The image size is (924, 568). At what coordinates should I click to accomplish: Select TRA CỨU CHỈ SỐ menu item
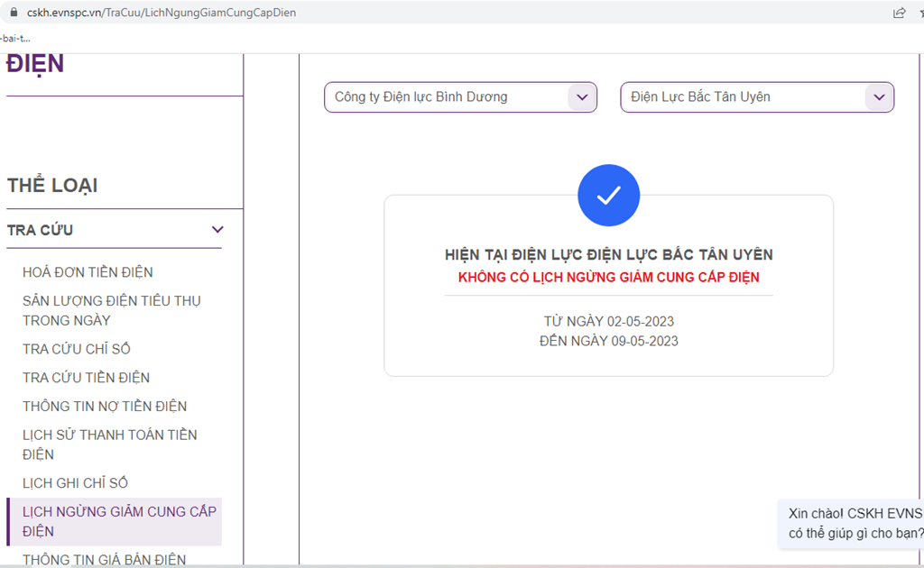77,349
